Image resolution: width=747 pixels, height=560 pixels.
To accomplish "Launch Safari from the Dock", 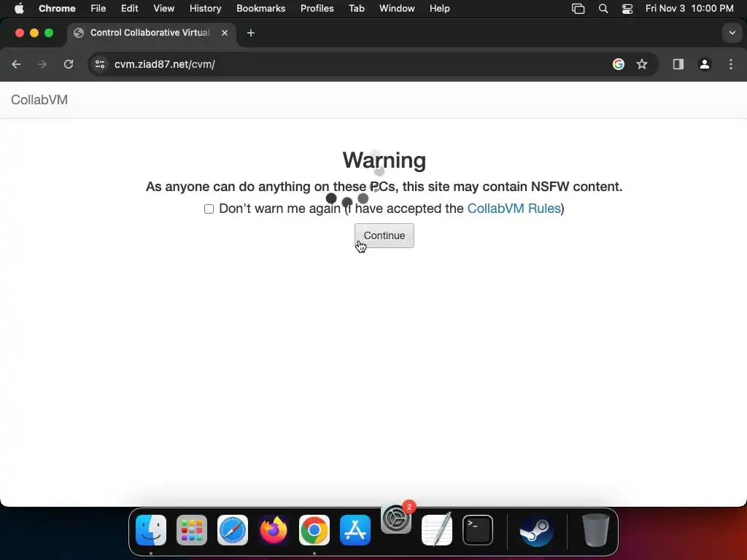I will point(233,530).
